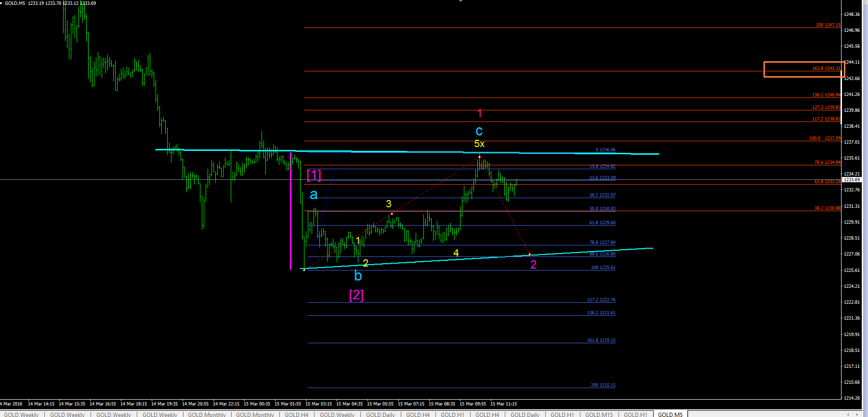
Task: Click the GOLD,M5 symbol title text
Action: (14, 3)
